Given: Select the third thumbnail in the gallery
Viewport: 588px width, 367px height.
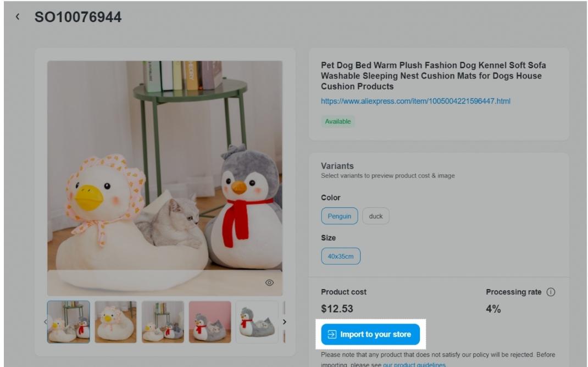Looking at the screenshot, I should (163, 321).
